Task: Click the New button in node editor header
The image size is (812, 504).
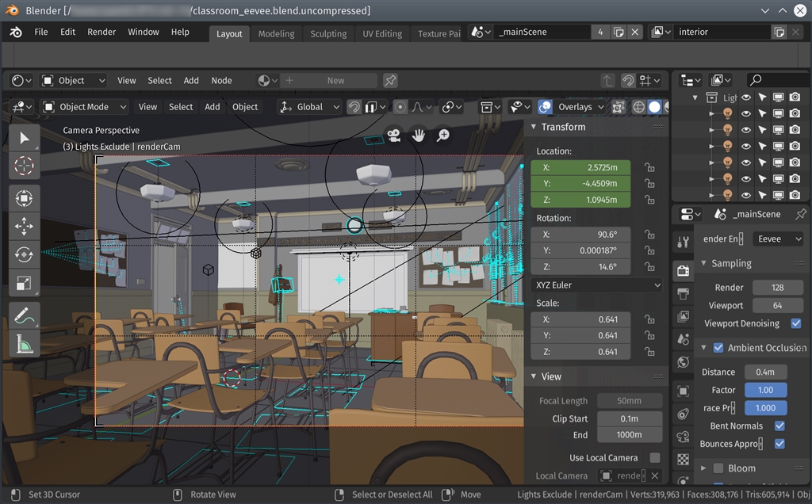Action: (335, 81)
